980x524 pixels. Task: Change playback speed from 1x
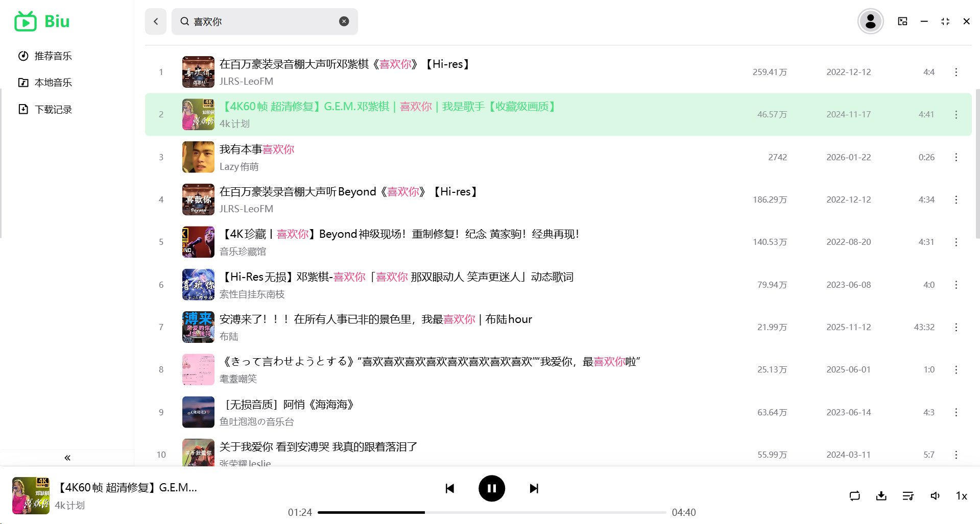[961, 495]
